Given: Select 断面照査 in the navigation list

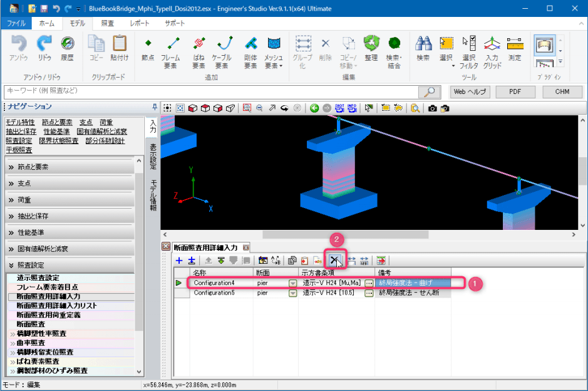Looking at the screenshot, I should click(x=31, y=324).
